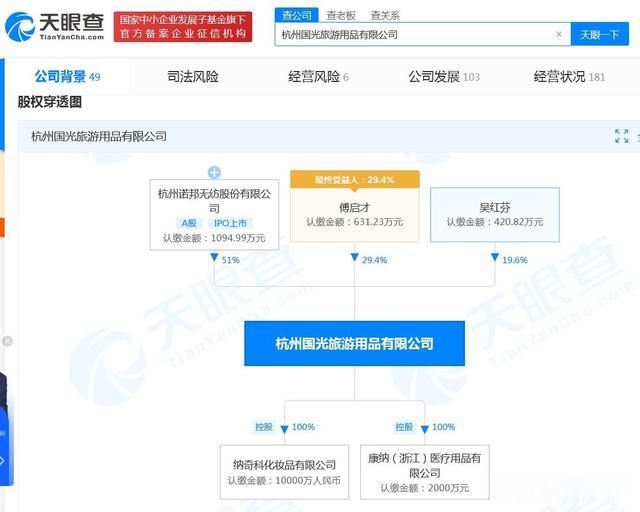Open the 吴红芬 shareholder node
Viewport: 640px width, 512px height.
point(495,215)
